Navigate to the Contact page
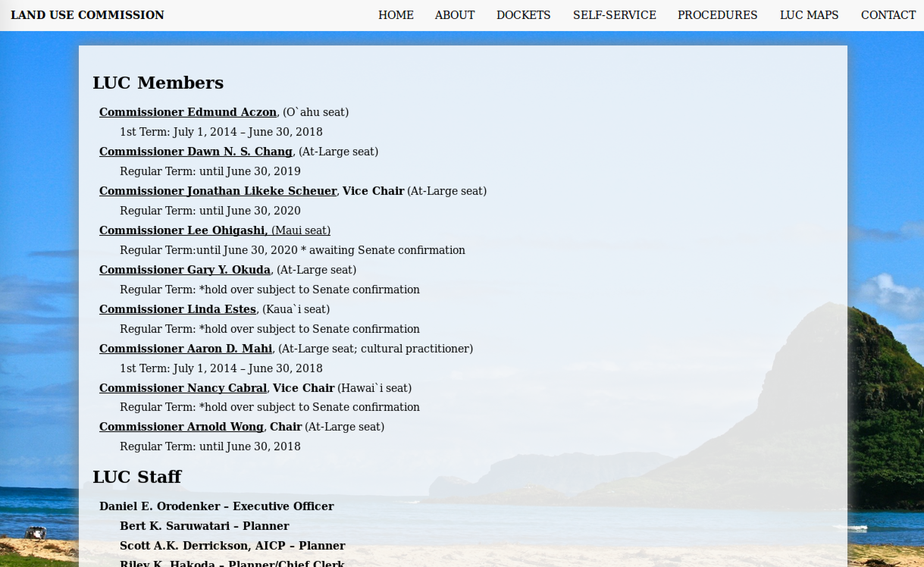This screenshot has width=924, height=567. point(888,15)
